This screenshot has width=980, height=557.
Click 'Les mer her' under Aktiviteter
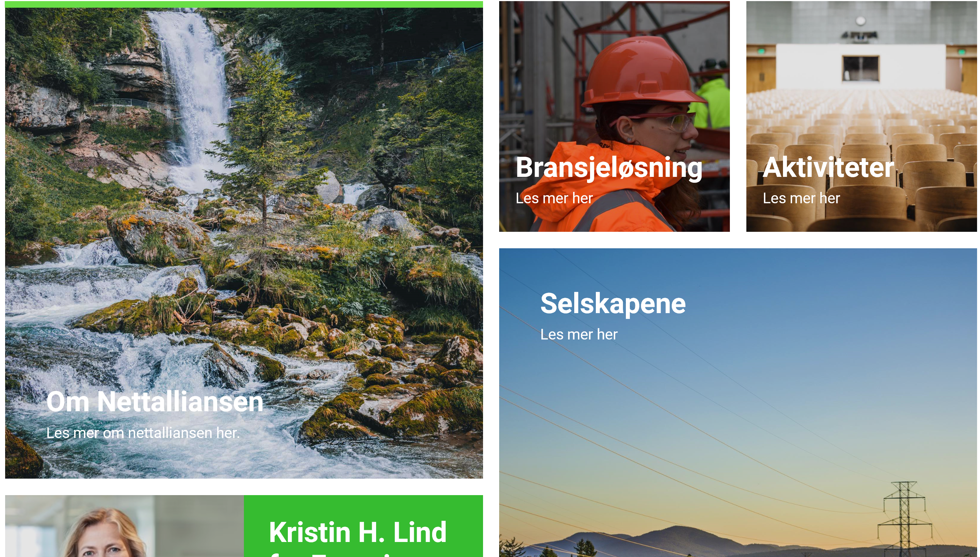pos(801,198)
